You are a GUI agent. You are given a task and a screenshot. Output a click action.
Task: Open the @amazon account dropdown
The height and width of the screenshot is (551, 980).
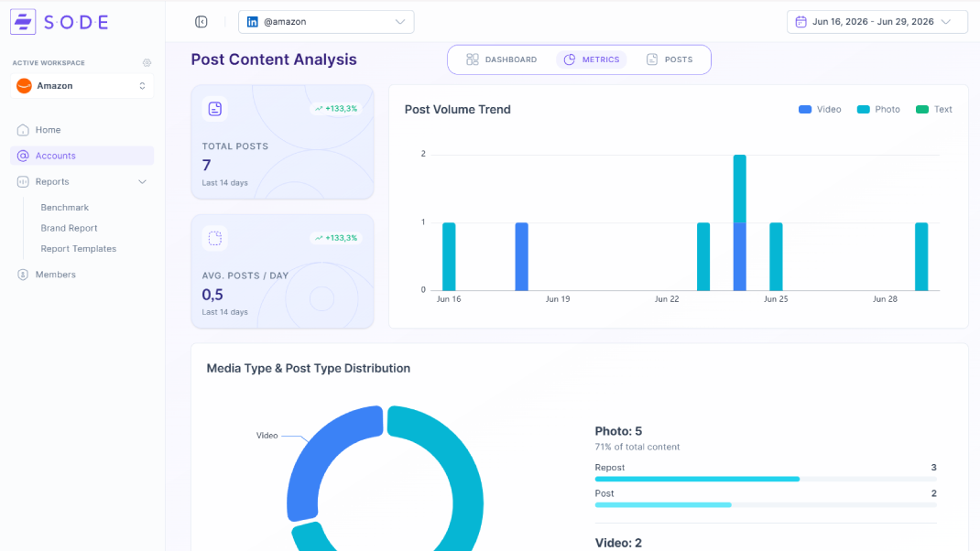coord(326,22)
